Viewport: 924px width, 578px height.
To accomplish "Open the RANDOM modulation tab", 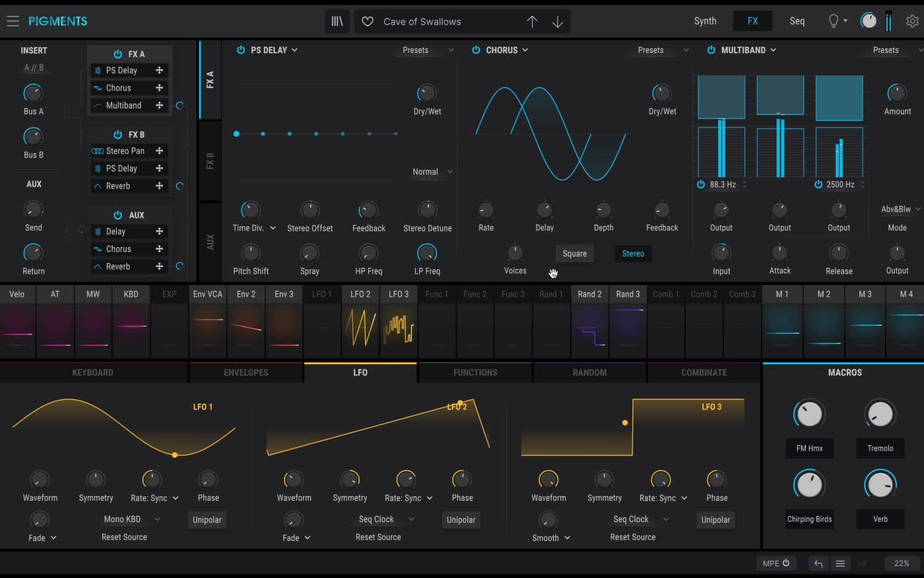I will 589,372.
